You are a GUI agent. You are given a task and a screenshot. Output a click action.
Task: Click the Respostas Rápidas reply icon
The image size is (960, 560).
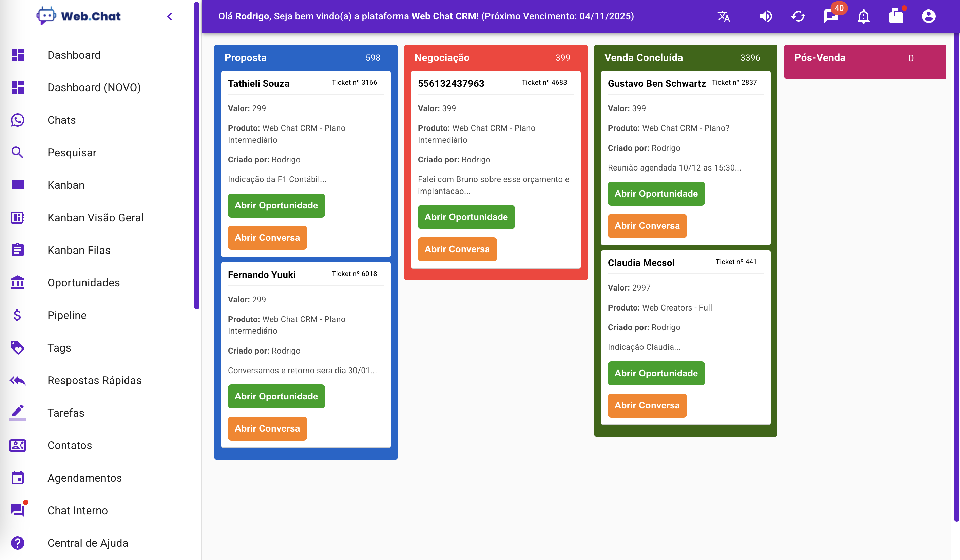click(x=18, y=380)
